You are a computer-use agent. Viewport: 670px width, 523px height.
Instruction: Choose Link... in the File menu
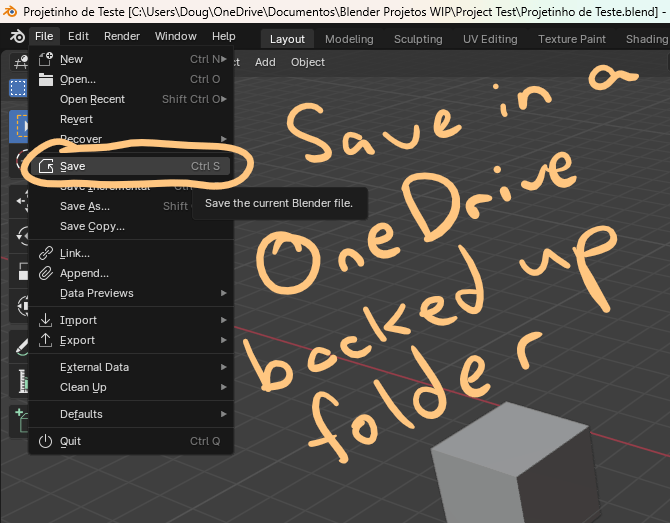tap(131, 253)
